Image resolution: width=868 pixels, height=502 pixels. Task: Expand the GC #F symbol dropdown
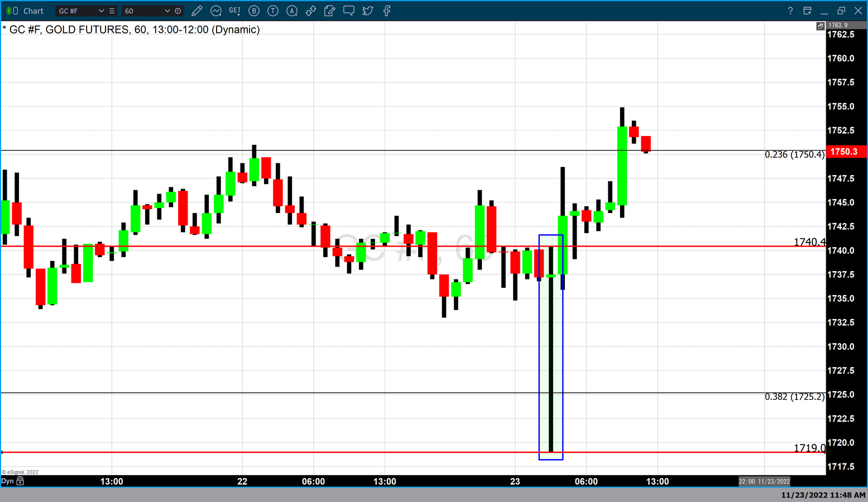[101, 11]
